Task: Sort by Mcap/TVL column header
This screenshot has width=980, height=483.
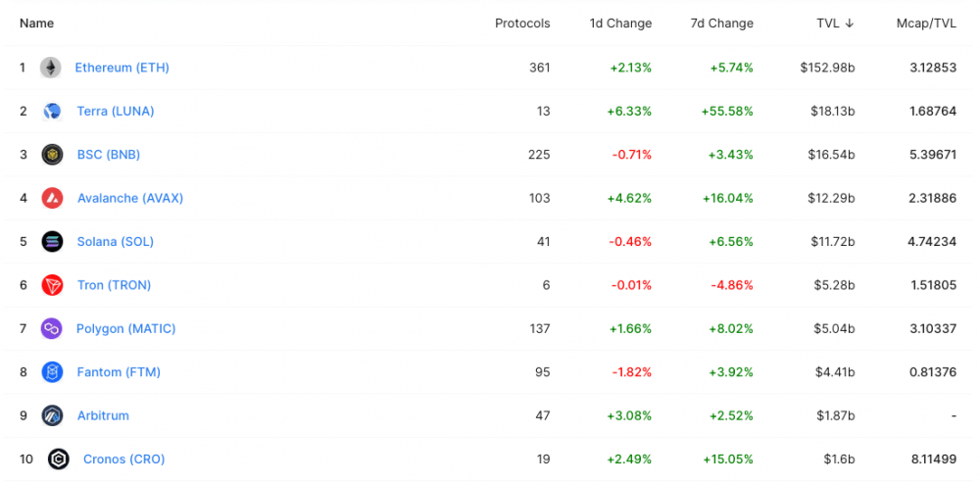Action: tap(926, 24)
